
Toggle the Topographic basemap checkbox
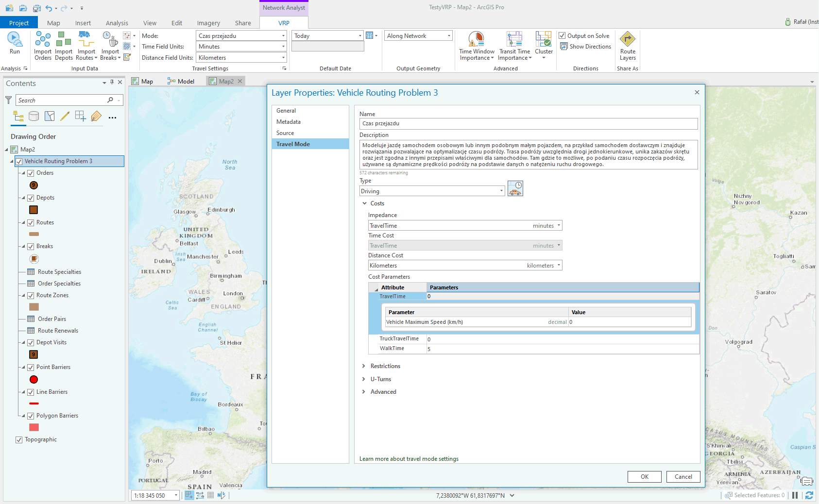19,439
